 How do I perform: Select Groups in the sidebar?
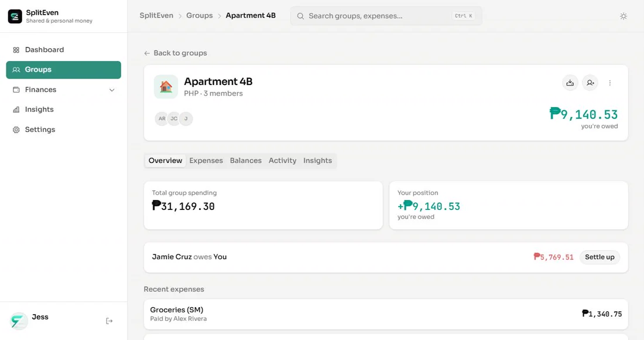(x=63, y=70)
